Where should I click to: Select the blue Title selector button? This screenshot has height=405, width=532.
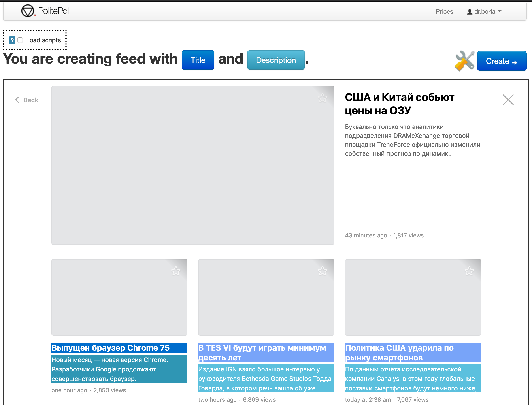pyautogui.click(x=198, y=60)
